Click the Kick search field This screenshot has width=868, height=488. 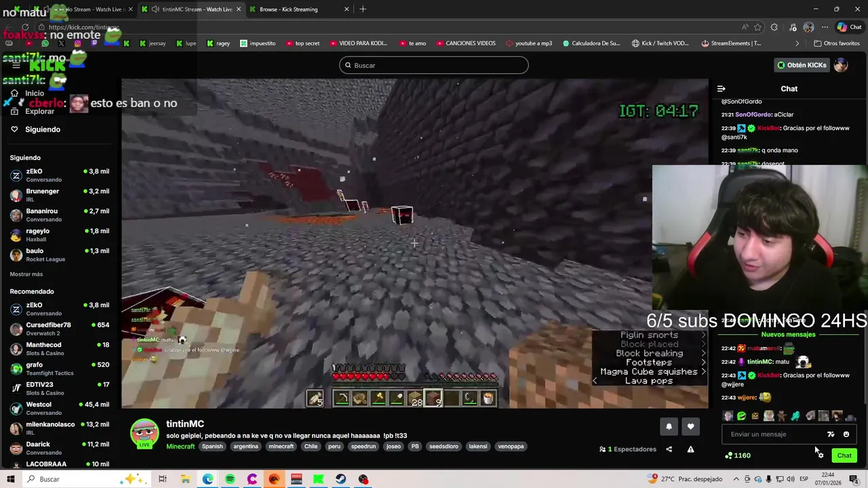[x=434, y=65]
